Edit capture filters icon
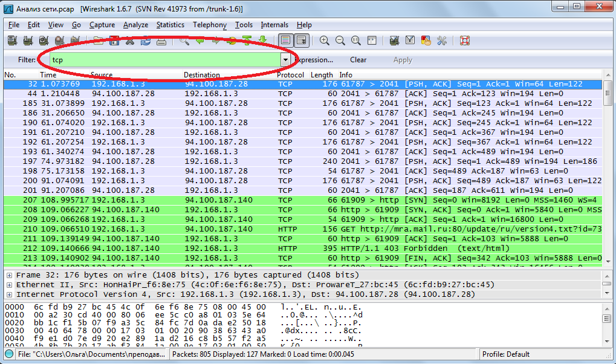Screen dimensions: 616x364 (394, 41)
